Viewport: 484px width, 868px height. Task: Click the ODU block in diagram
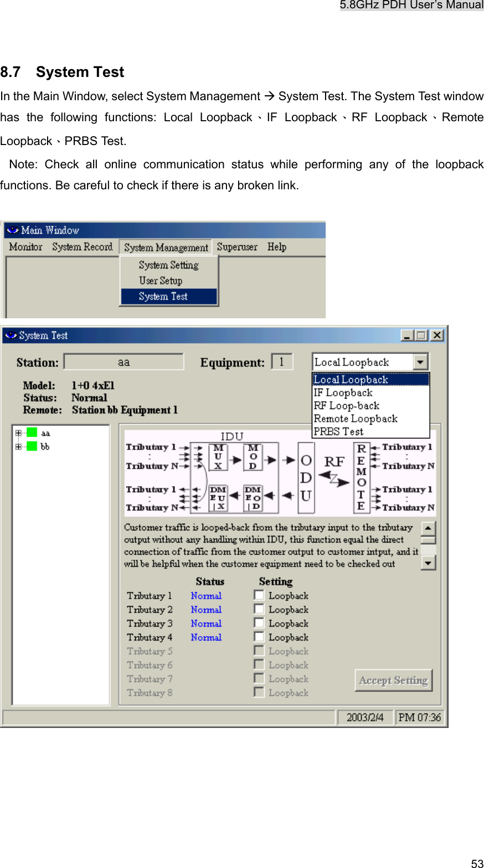(x=306, y=478)
